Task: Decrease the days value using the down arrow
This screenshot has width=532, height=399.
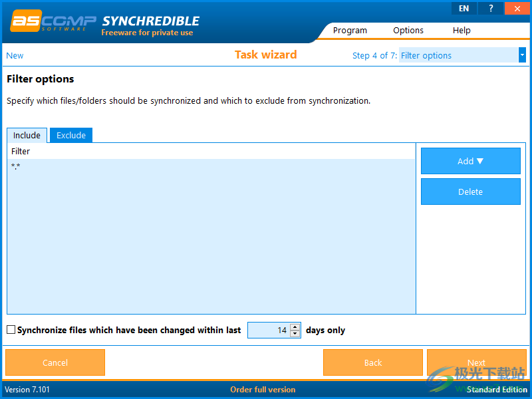Action: (295, 333)
